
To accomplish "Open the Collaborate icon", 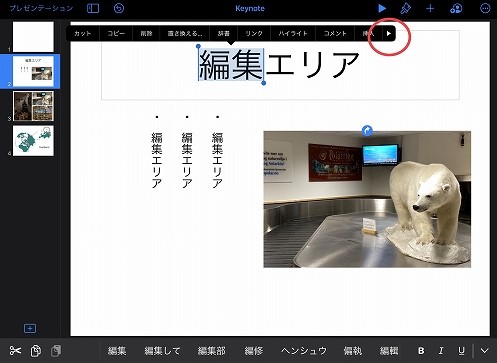I will click(x=456, y=8).
